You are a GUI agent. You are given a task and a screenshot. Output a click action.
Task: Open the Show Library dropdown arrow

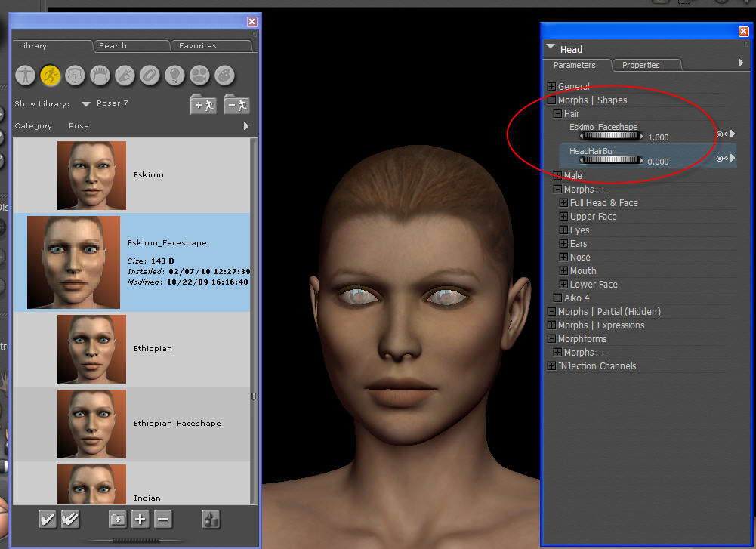tap(85, 103)
